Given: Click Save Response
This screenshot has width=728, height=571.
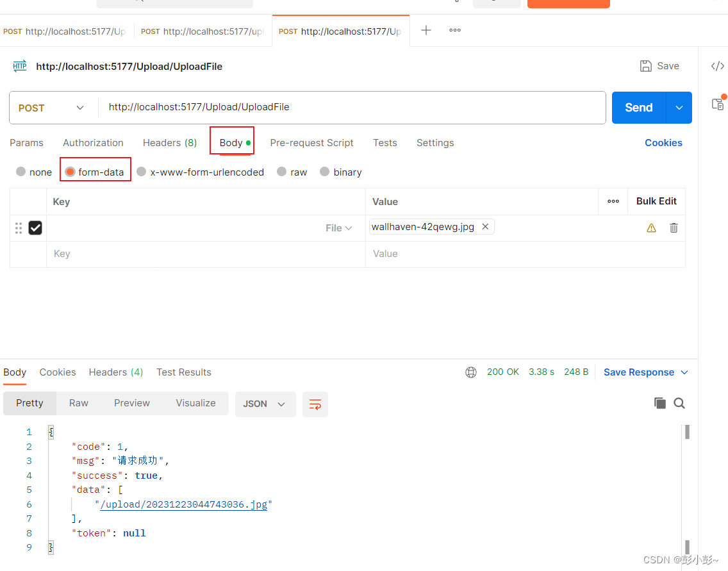Looking at the screenshot, I should pyautogui.click(x=639, y=372).
